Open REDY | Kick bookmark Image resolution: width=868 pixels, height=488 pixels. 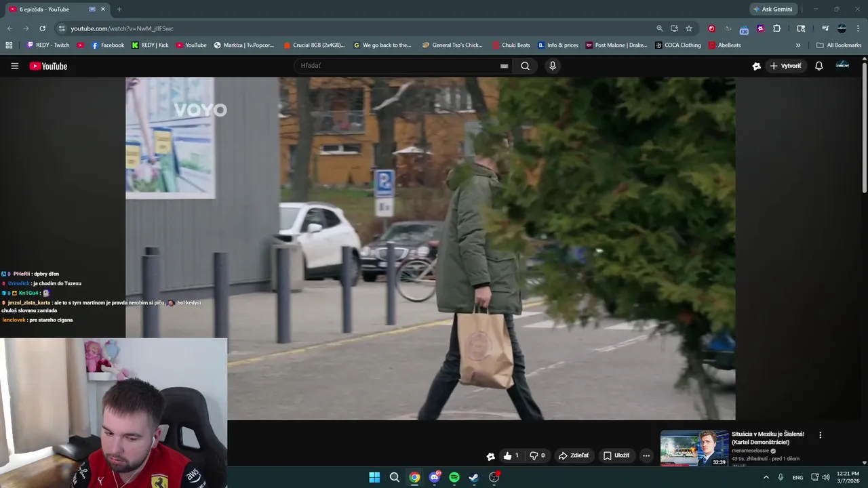150,45
